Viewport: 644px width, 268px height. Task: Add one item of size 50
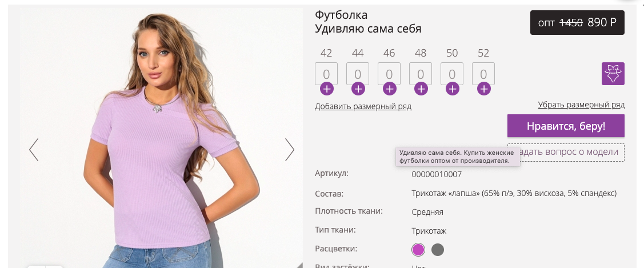pyautogui.click(x=452, y=89)
